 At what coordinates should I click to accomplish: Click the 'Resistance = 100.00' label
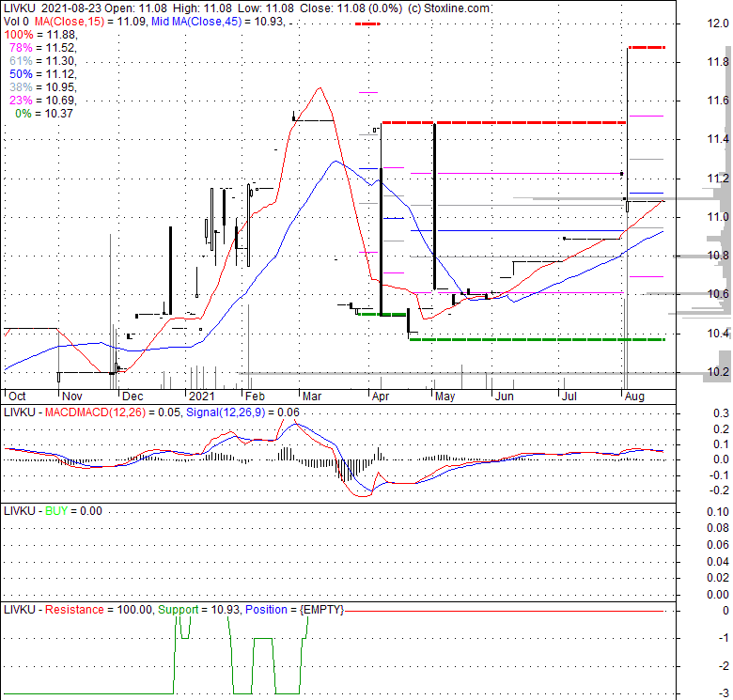[98, 610]
